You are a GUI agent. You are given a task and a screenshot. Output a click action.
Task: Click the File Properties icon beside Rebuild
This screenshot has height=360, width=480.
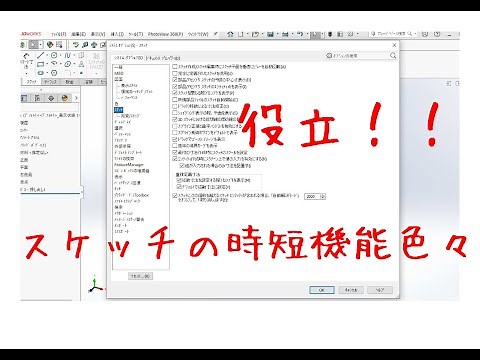click(x=340, y=34)
